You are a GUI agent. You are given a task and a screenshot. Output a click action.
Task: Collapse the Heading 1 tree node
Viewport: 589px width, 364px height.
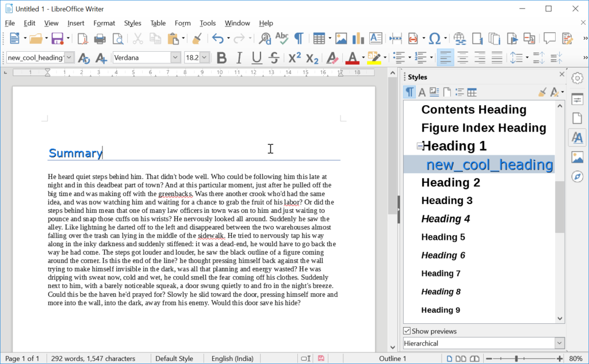419,145
